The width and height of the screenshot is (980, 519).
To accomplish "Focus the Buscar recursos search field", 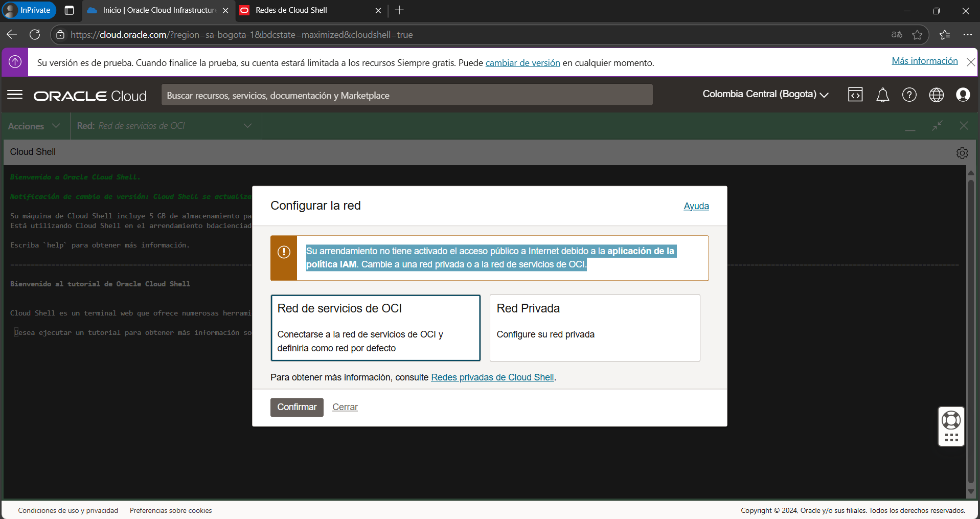I will [407, 95].
